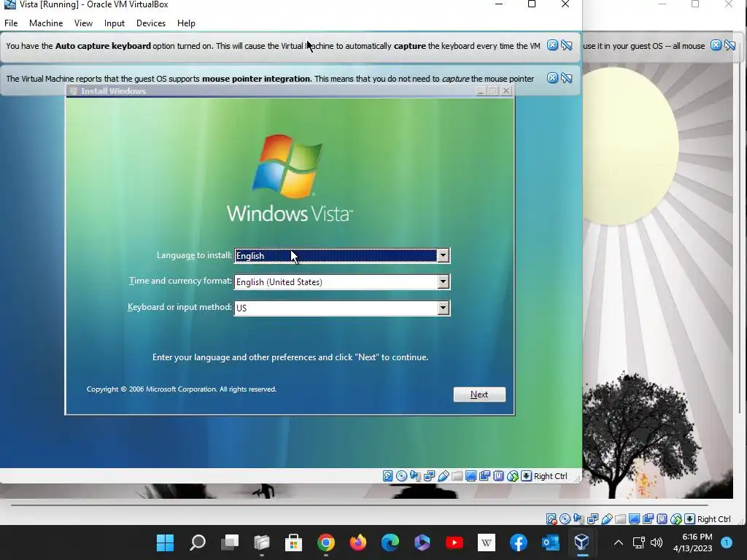This screenshot has width=747, height=560.
Task: Dismiss the mouse pointer integration notification
Action: click(552, 78)
